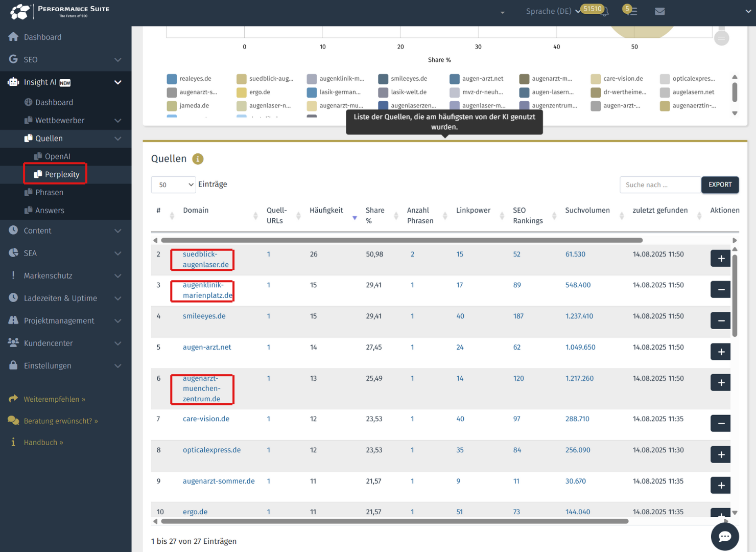Image resolution: width=756 pixels, height=552 pixels.
Task: Click the Performance Suite logo
Action: 60,11
